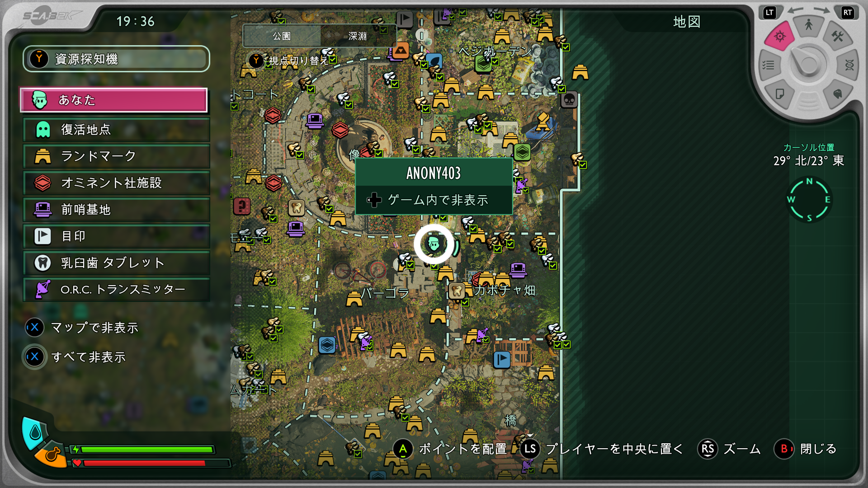Click the tooth marker left of カボチャ畑
This screenshot has width=868, height=488.
click(x=457, y=290)
